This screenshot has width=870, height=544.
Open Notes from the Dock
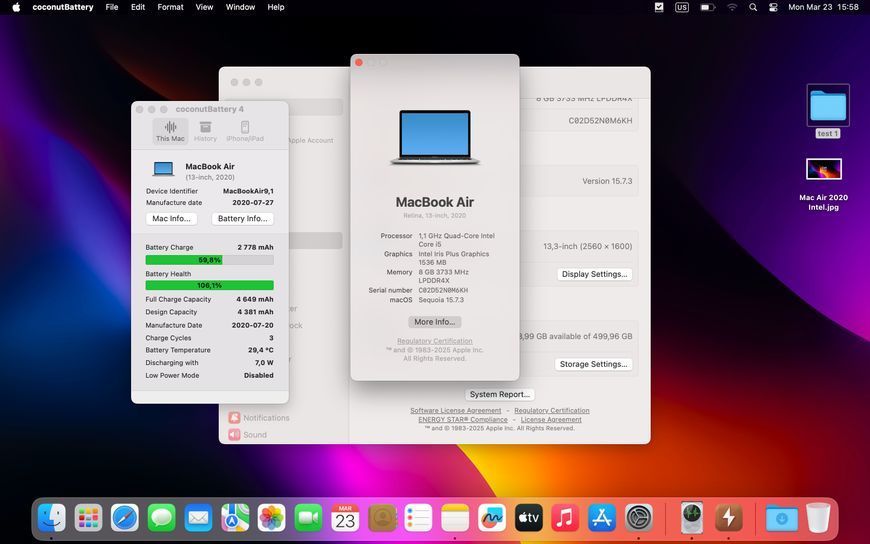tap(455, 518)
